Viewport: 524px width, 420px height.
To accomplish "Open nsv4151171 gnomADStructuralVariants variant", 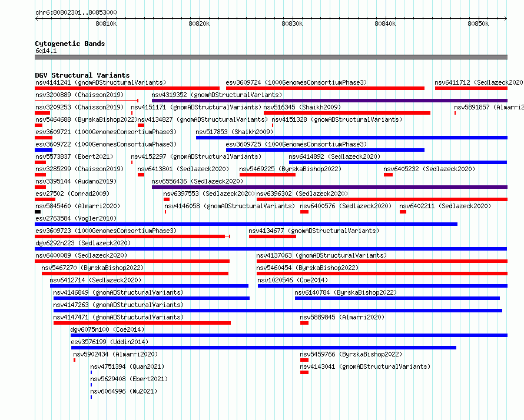I will tap(196, 107).
